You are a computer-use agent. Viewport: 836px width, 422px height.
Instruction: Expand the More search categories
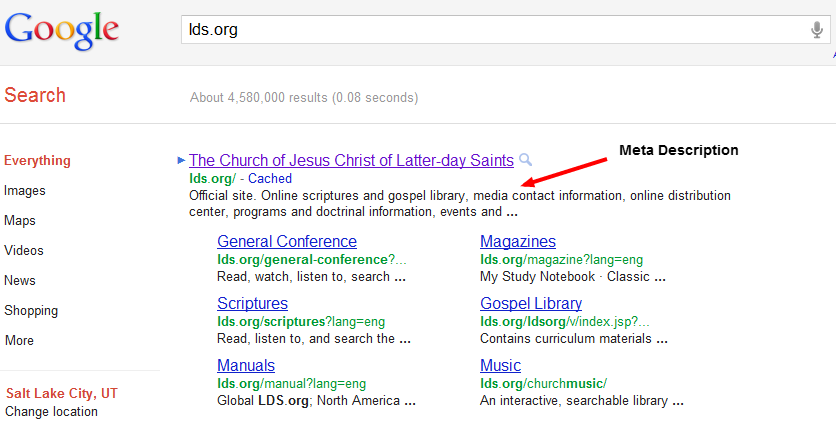(19, 340)
